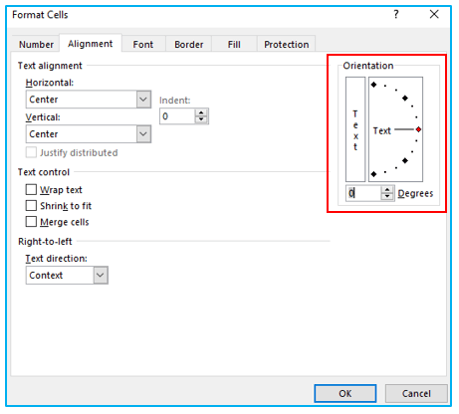The height and width of the screenshot is (414, 459).
Task: Click the Horizontal: label
Action: pyautogui.click(x=50, y=83)
